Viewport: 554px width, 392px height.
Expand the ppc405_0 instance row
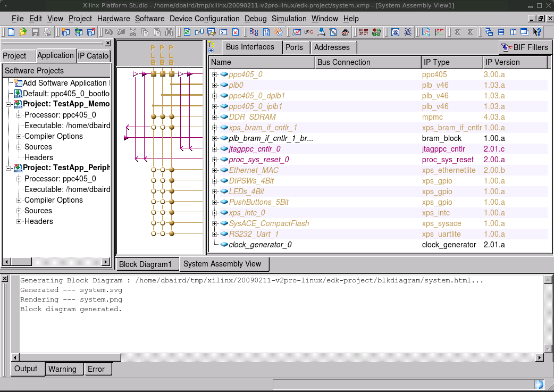[214, 74]
